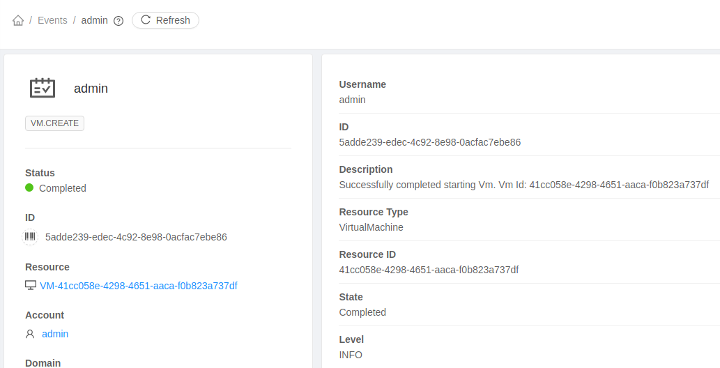Click the Username label
The height and width of the screenshot is (368, 720).
pos(362,85)
